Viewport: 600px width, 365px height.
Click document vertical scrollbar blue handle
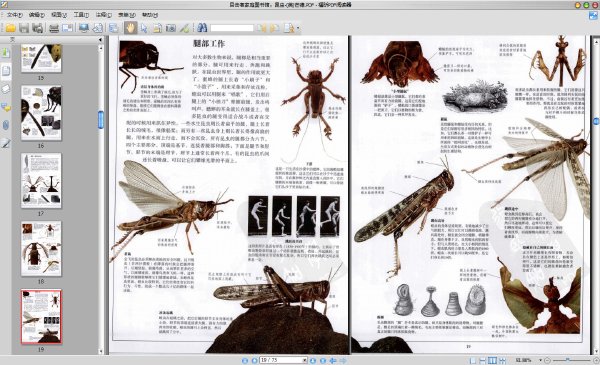coord(596,121)
